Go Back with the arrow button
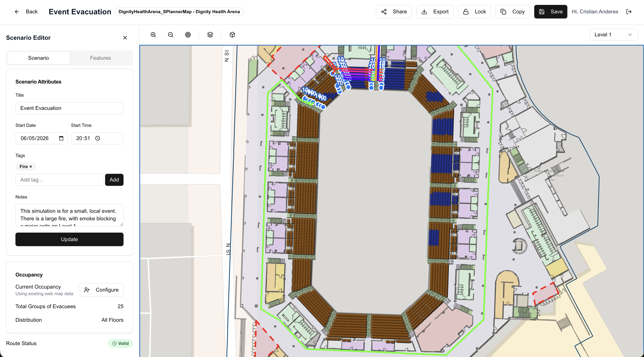The width and height of the screenshot is (644, 357). click(26, 12)
